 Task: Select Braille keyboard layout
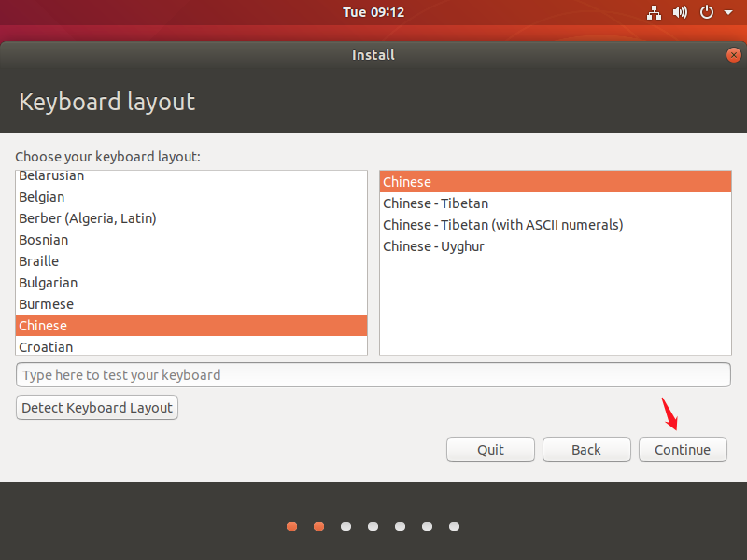191,261
